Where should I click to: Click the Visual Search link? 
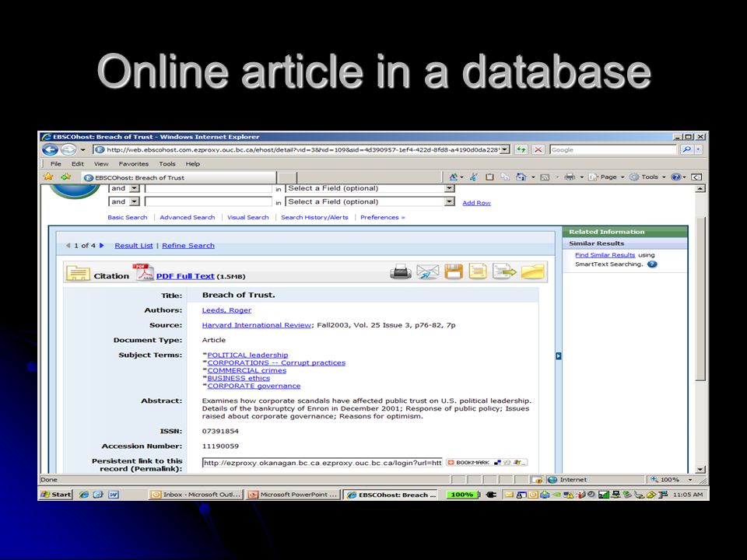[x=247, y=217]
